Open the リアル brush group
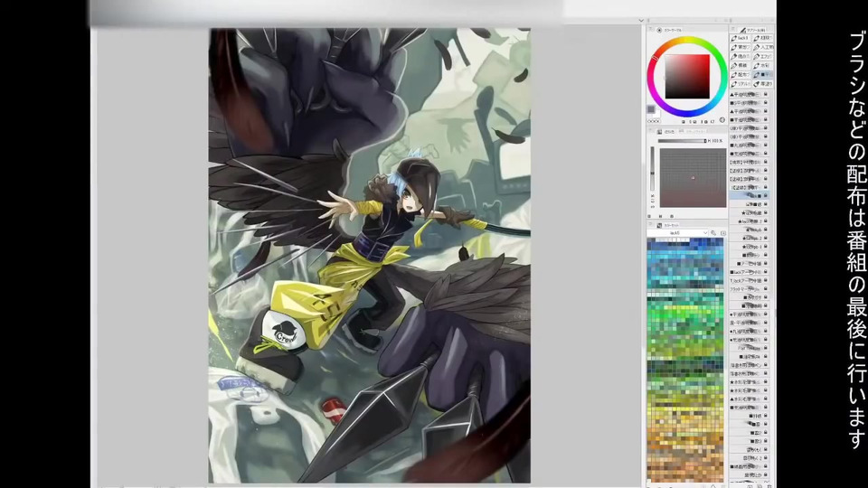This screenshot has width=868, height=488. click(741, 84)
